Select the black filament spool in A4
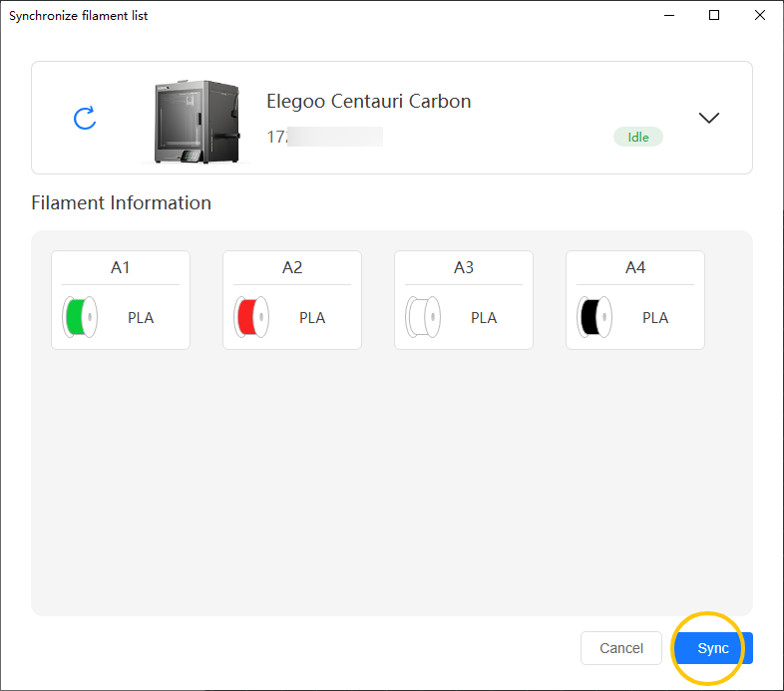 [x=594, y=317]
